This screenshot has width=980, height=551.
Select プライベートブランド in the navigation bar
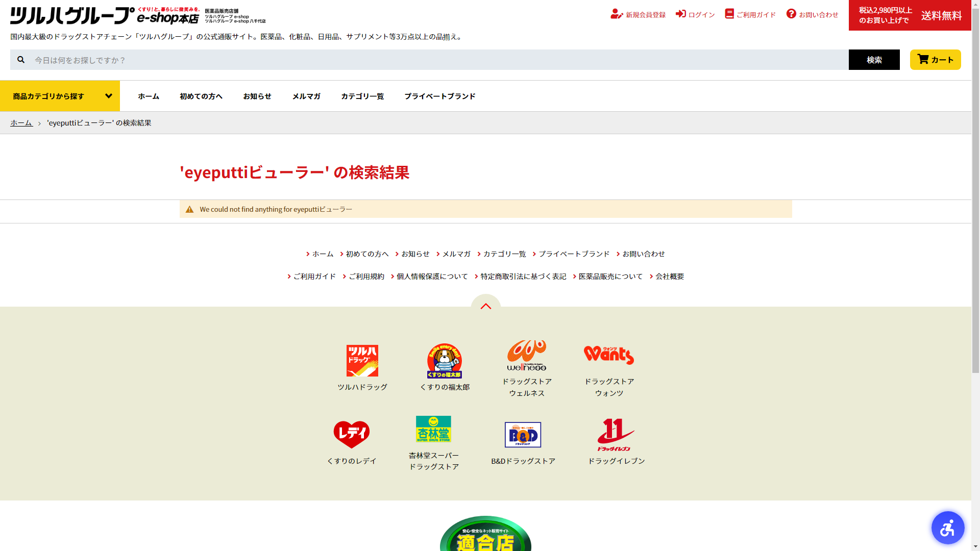click(x=439, y=96)
